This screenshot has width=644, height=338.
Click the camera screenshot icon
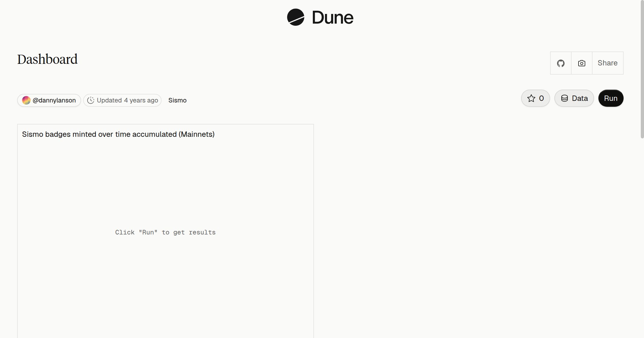[581, 63]
